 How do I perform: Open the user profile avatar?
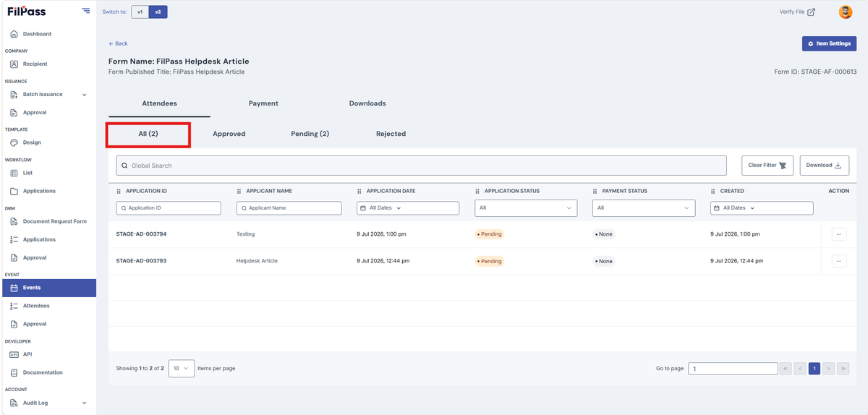tap(845, 12)
